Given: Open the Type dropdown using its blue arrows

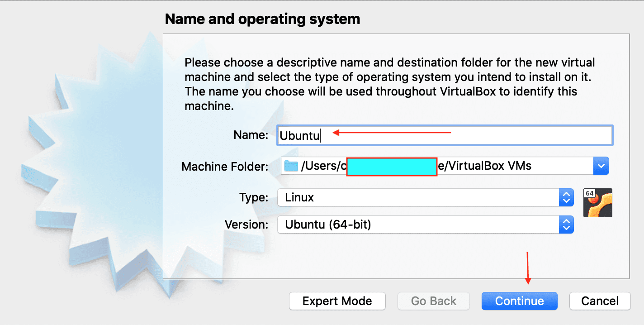Looking at the screenshot, I should [x=566, y=197].
